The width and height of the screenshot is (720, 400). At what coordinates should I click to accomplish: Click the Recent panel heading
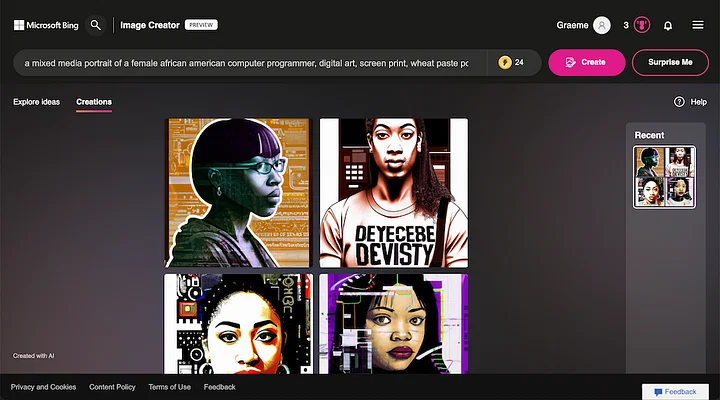point(649,135)
